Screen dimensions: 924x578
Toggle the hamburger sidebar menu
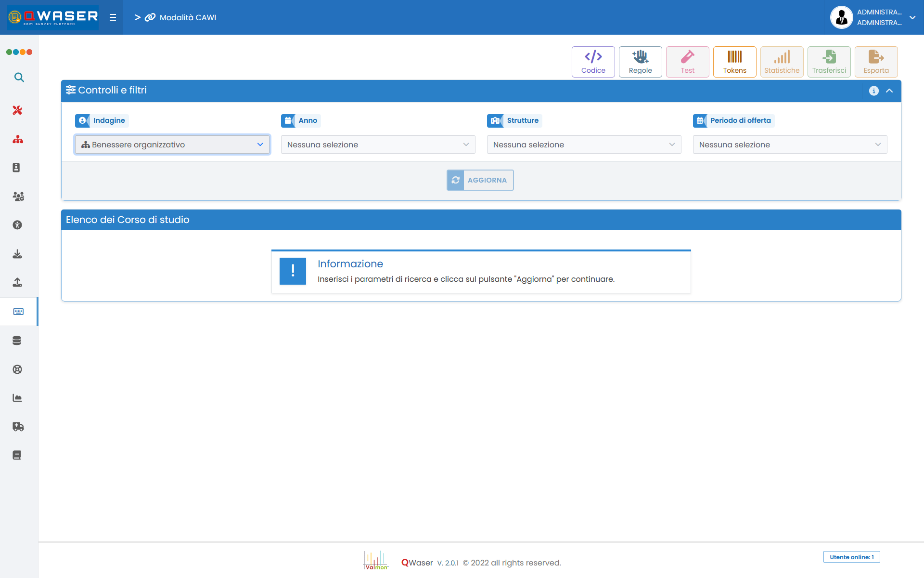(113, 17)
